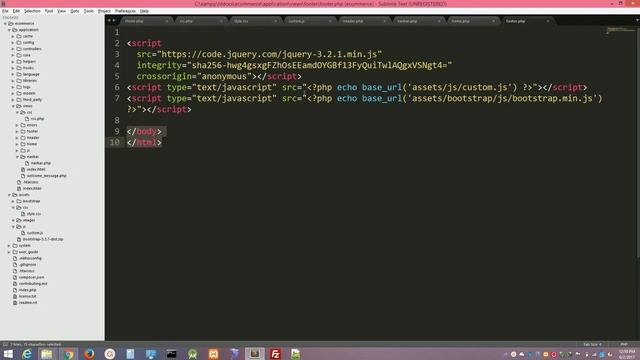Viewport: 640px width, 360px height.
Task: Open Internet Explorer from the taskbar
Action: click(27, 354)
